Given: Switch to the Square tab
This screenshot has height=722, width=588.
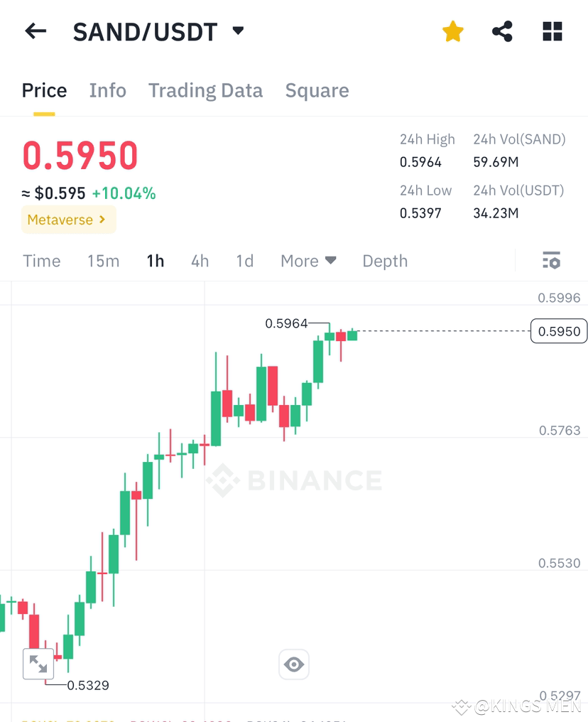Looking at the screenshot, I should tap(317, 90).
